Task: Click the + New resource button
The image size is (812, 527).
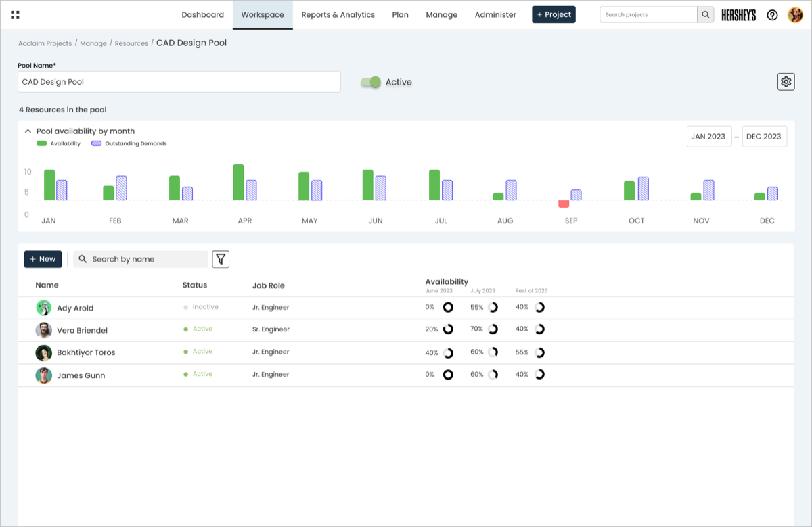Action: point(43,259)
